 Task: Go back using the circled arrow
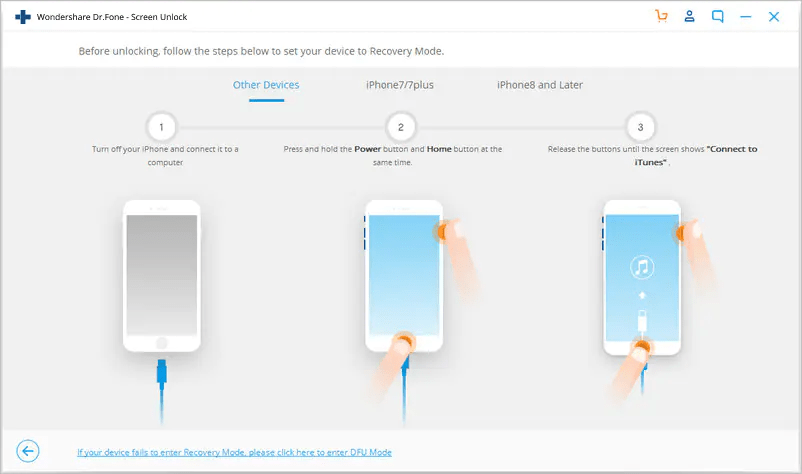pos(28,452)
